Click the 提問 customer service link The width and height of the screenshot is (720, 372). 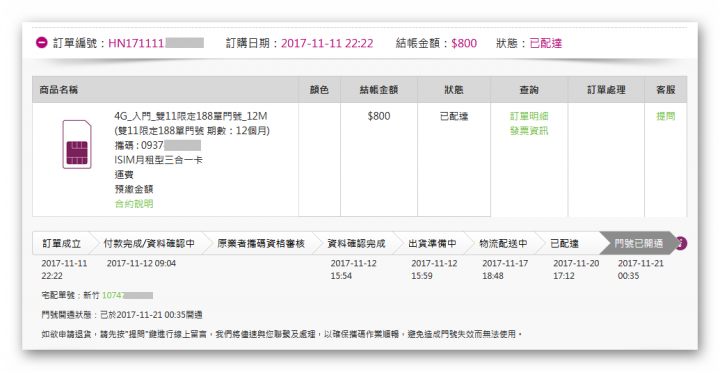point(665,116)
